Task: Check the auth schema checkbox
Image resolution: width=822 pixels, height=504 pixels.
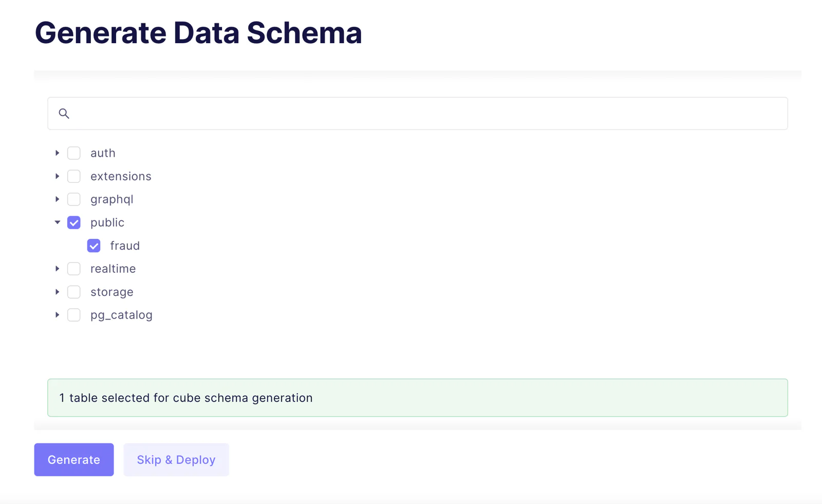Action: click(74, 153)
